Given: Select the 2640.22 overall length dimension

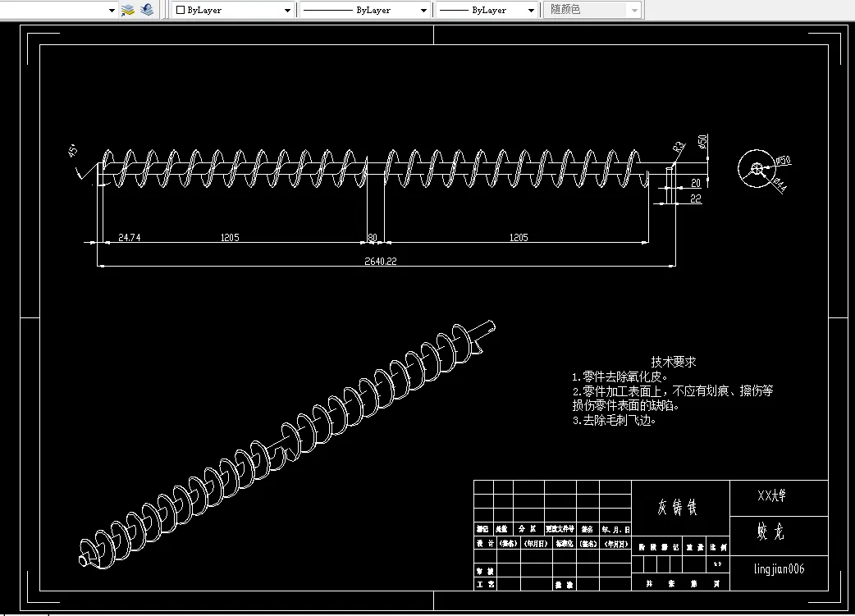Looking at the screenshot, I should [x=380, y=261].
